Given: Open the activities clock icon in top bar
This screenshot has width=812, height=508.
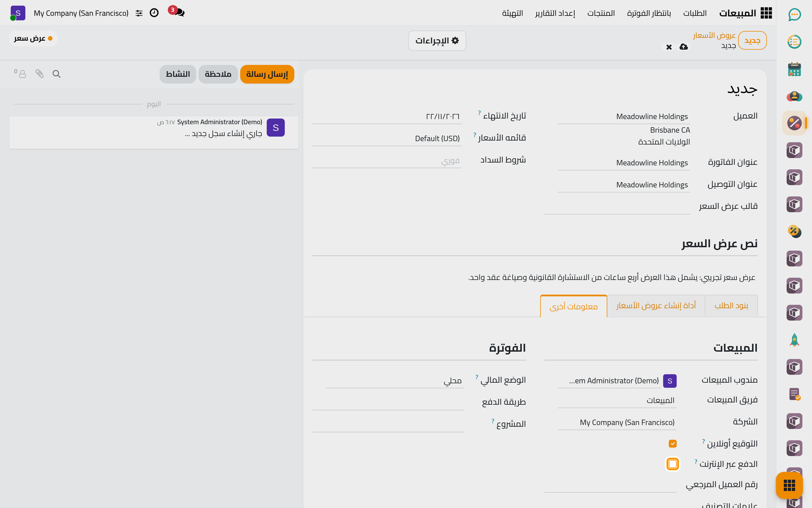Looking at the screenshot, I should pos(154,13).
